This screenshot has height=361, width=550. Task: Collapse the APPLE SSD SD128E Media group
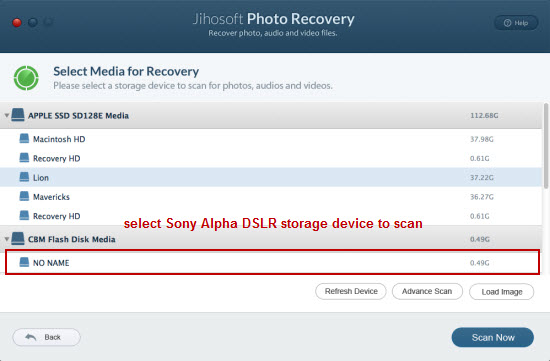6,115
